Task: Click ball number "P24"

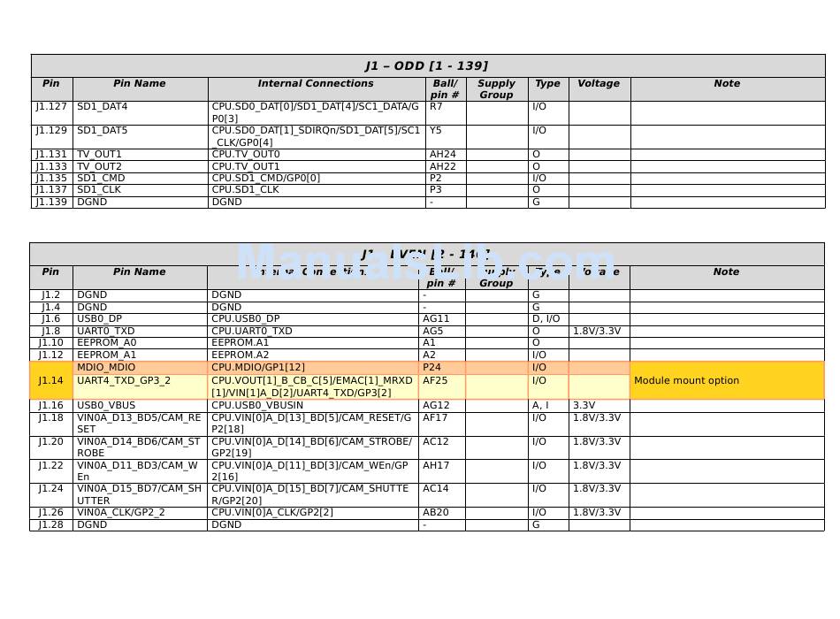Action: point(431,367)
